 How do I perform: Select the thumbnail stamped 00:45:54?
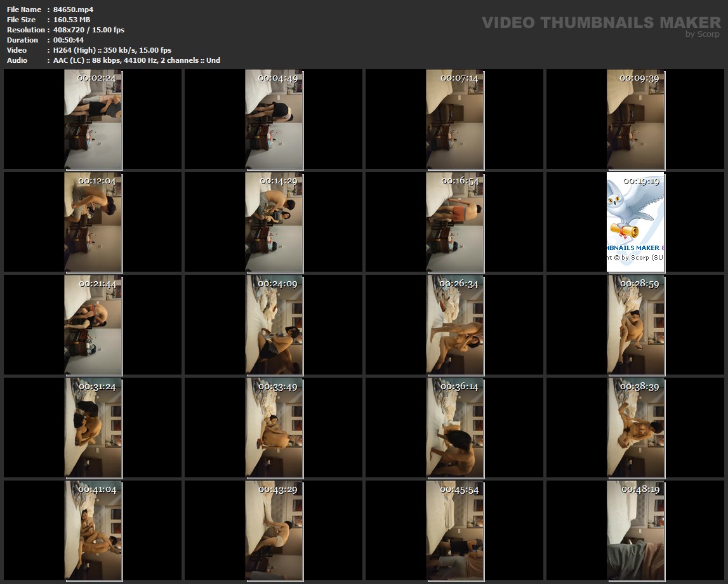[x=455, y=531]
